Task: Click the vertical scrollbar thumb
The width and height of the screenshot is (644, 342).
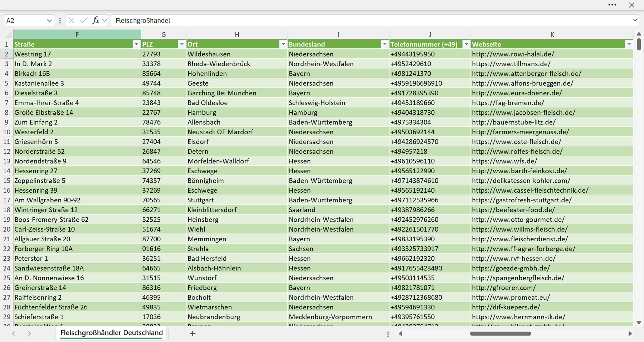Action: coord(639,44)
